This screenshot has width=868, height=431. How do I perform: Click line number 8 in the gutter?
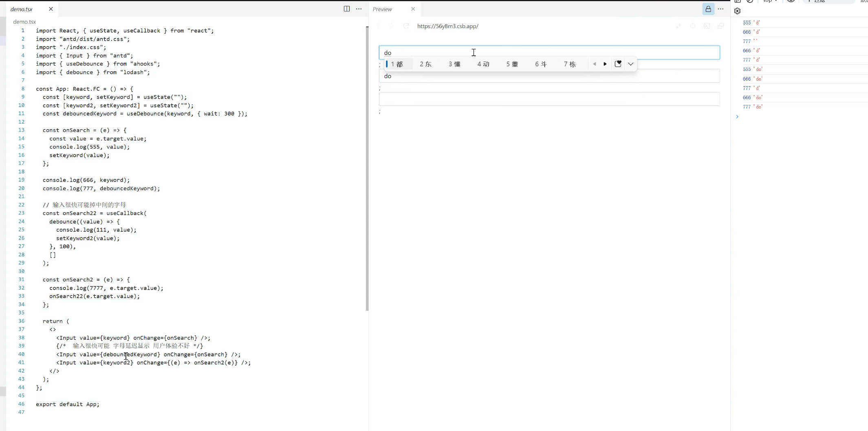[x=23, y=89]
